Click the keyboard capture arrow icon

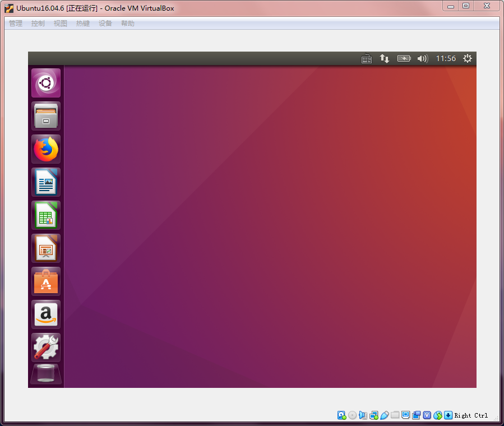click(448, 415)
